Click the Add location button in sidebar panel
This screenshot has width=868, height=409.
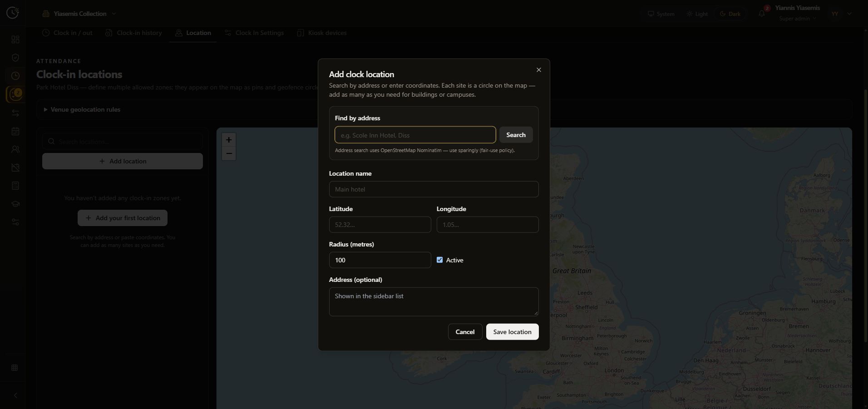point(123,161)
